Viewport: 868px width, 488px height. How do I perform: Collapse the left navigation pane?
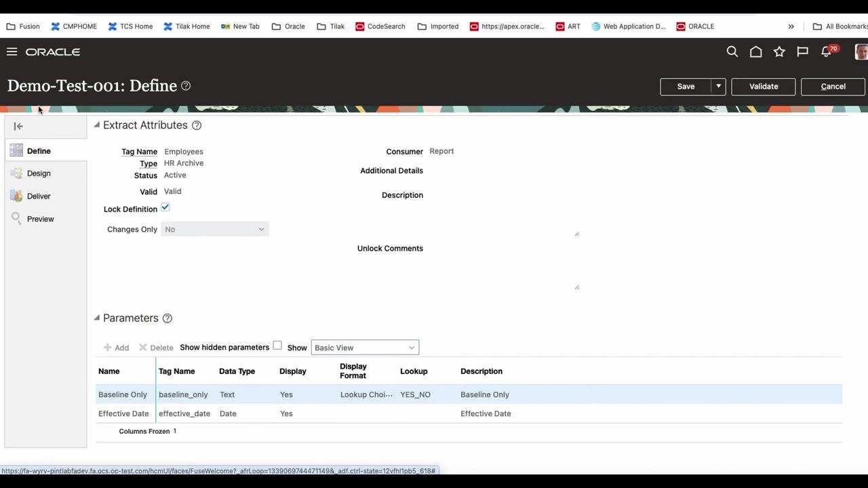point(18,126)
